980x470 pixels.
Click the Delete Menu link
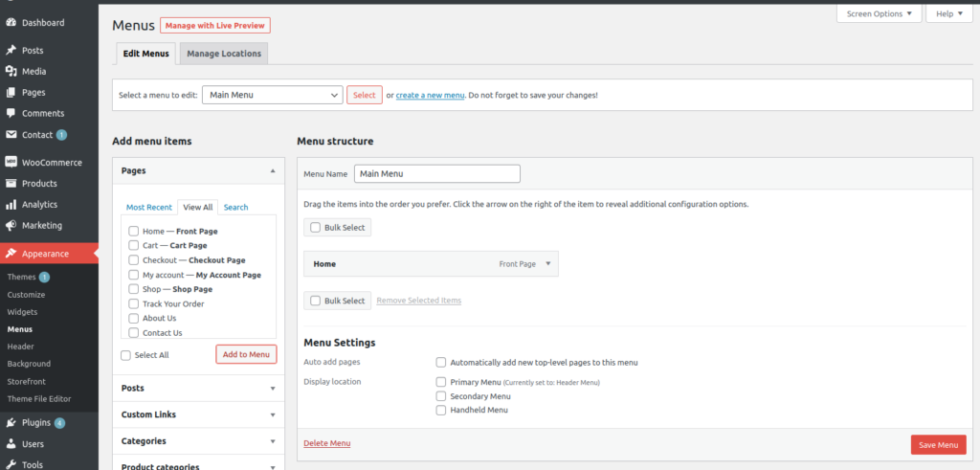click(x=326, y=443)
